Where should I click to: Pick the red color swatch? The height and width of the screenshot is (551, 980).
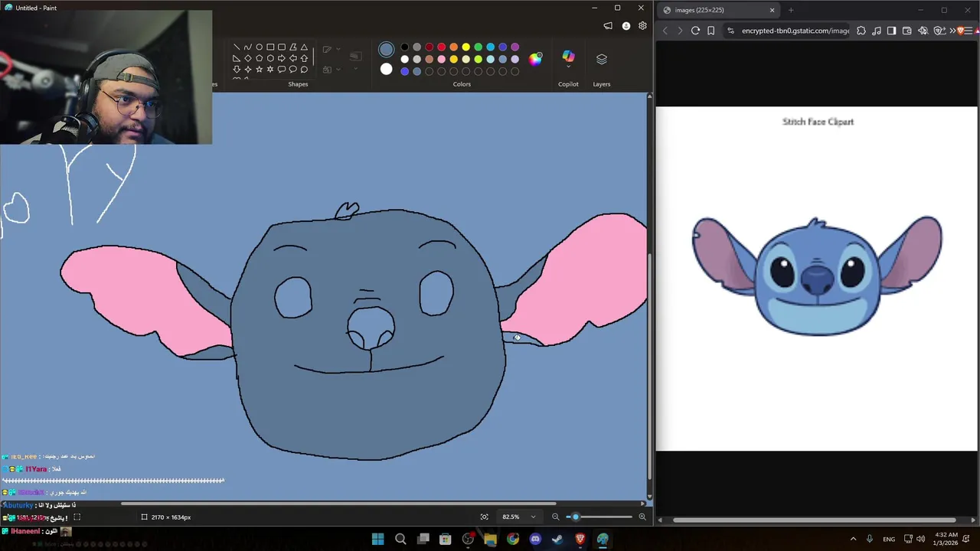pos(441,47)
